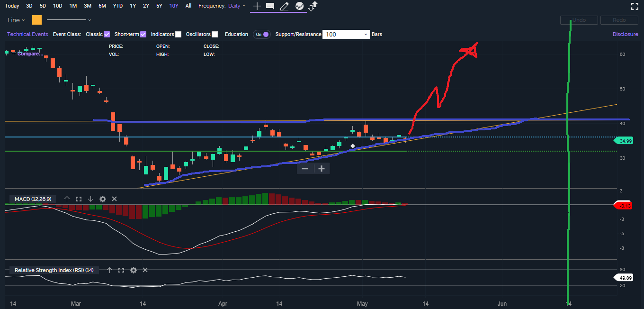
Task: Move the MACD panel down
Action: pos(90,199)
